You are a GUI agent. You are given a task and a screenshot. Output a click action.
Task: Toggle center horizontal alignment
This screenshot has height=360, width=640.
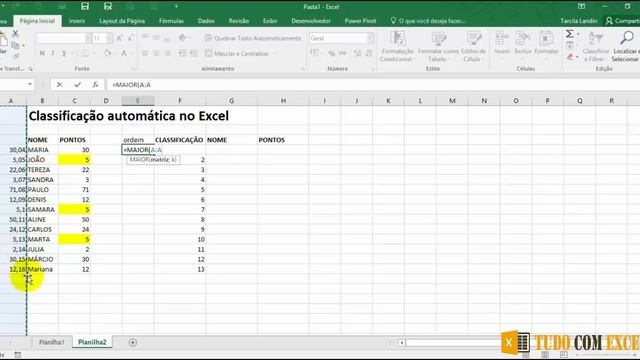point(156,53)
